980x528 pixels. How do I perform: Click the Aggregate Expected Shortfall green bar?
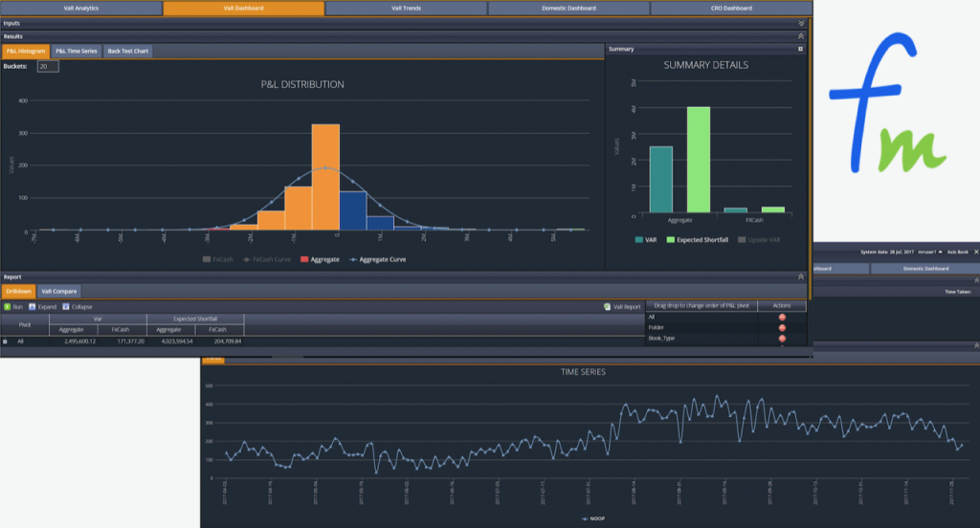click(699, 160)
